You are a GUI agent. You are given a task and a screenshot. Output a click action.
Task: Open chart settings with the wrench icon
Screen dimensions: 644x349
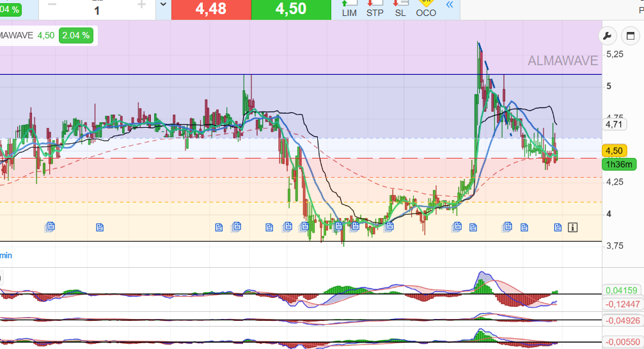click(x=607, y=36)
